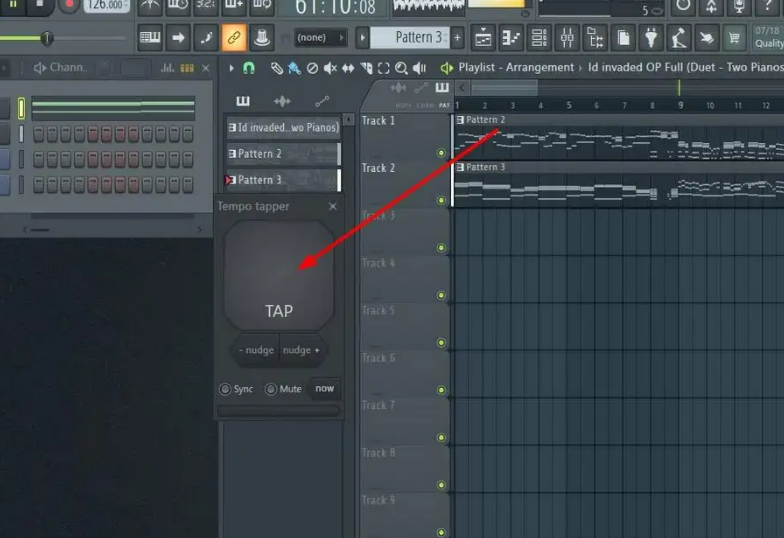Enable the Sync option in Tempo tapper

coord(236,389)
